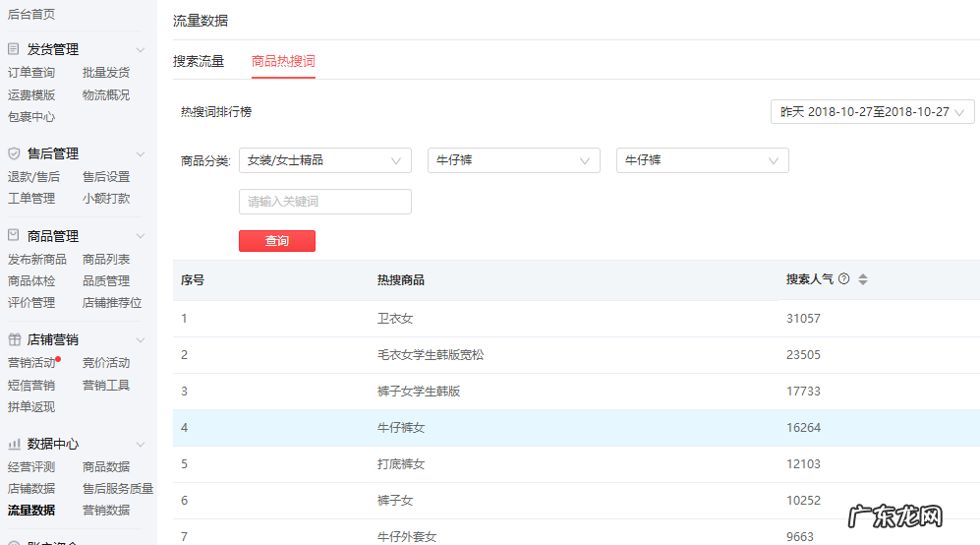Open 拼单返现 in the sidebar
The image size is (980, 545).
pyautogui.click(x=31, y=406)
